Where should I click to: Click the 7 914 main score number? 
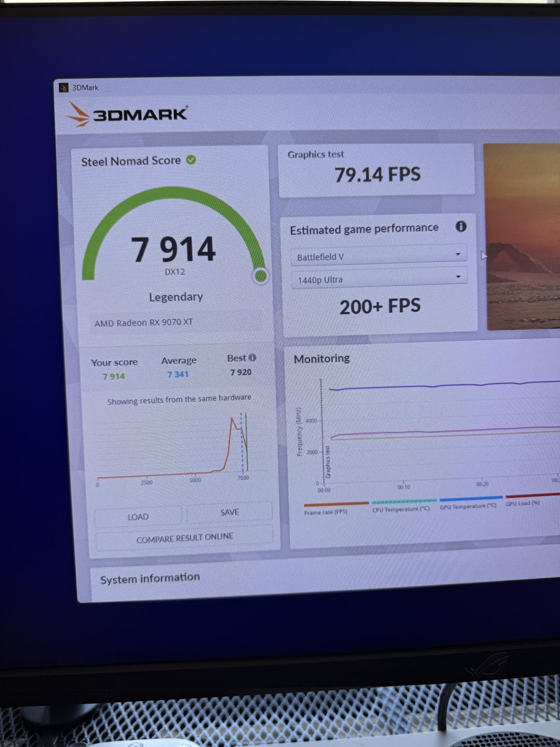tap(173, 249)
